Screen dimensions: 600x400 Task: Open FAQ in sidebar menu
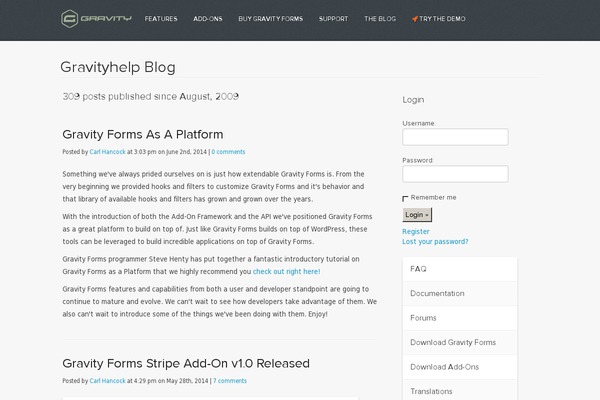coord(460,269)
